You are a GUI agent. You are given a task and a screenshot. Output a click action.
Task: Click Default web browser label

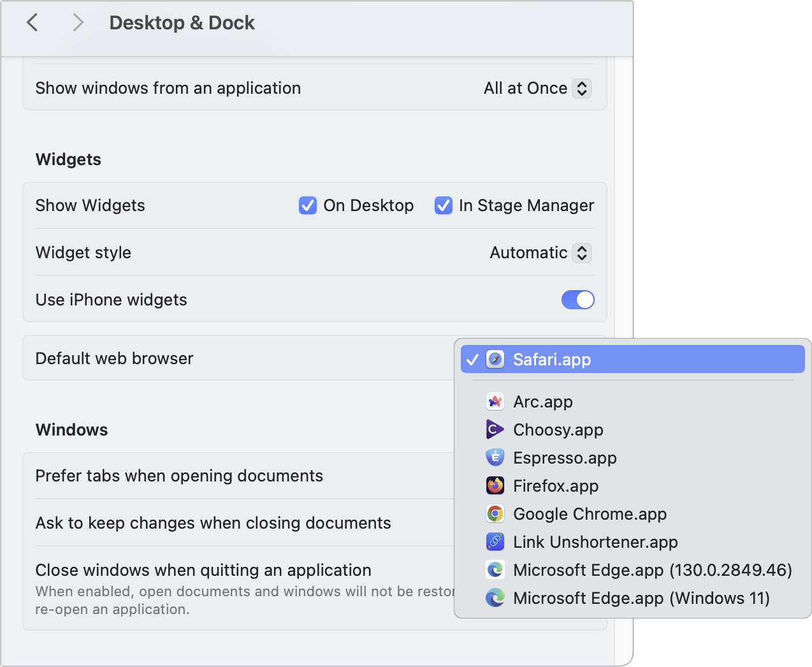(114, 358)
